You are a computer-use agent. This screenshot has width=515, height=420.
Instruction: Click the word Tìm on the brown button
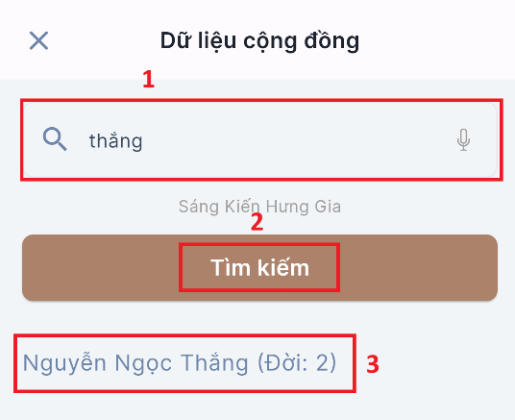tap(231, 267)
